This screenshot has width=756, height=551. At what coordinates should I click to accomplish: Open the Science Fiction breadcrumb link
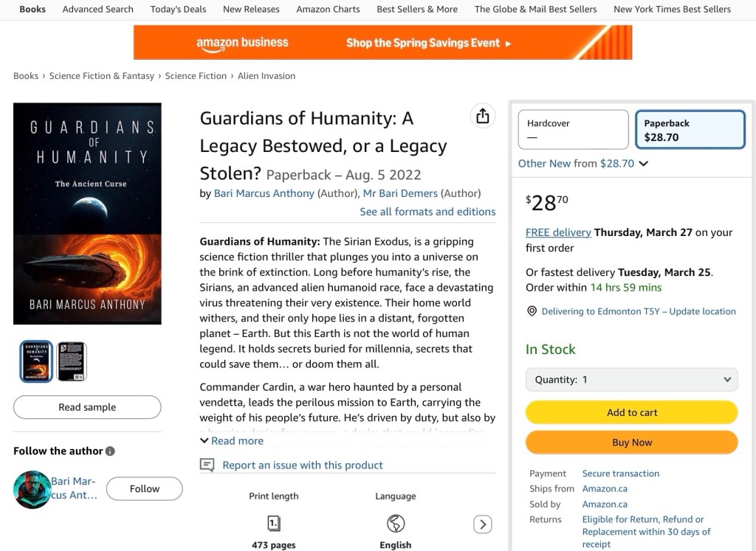(x=196, y=76)
